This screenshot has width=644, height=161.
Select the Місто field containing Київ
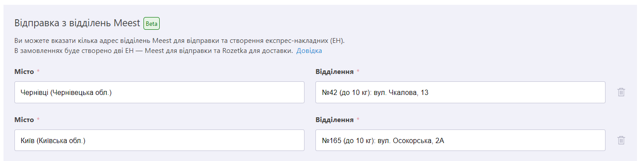click(159, 140)
